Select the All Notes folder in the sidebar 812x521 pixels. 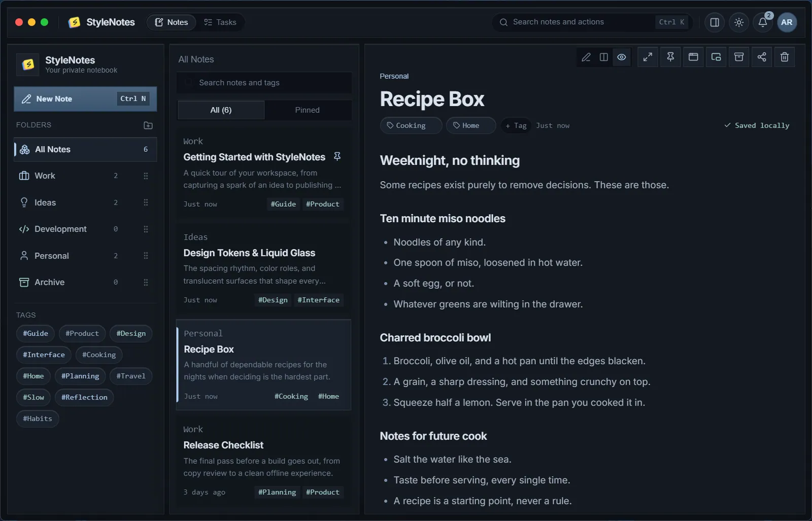click(85, 150)
